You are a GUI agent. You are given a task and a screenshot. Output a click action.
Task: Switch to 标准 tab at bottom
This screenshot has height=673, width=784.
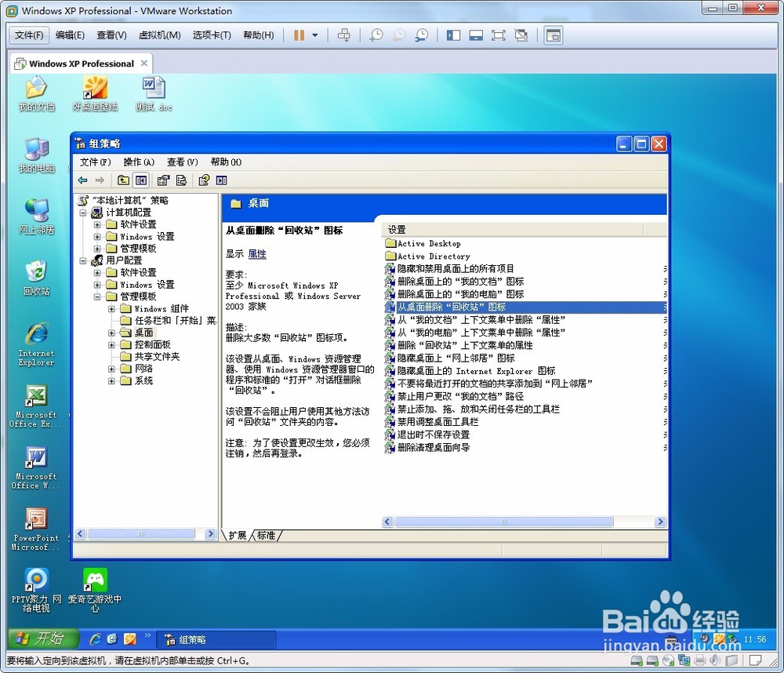coord(266,536)
